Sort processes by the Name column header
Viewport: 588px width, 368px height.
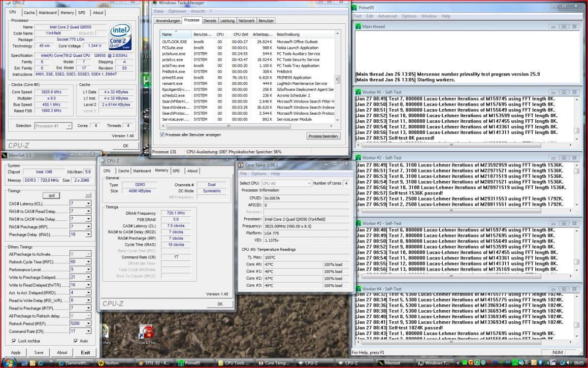[176, 35]
